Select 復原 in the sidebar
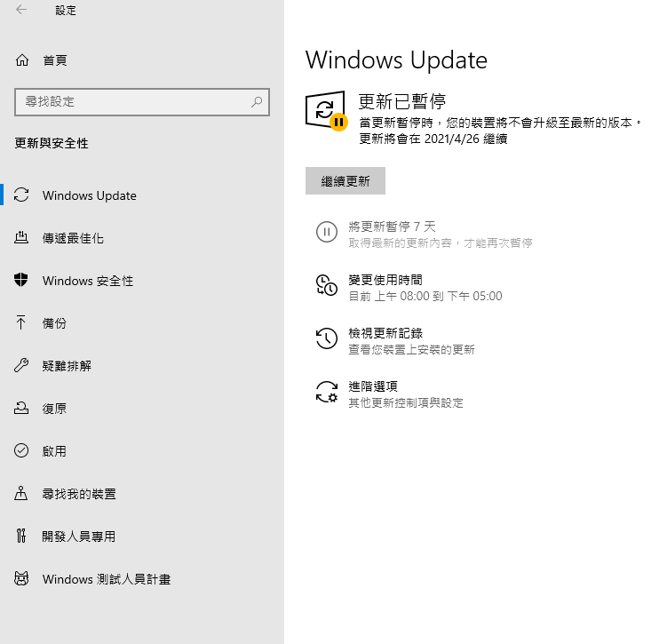Viewport: 667px width, 644px height. coord(142,409)
